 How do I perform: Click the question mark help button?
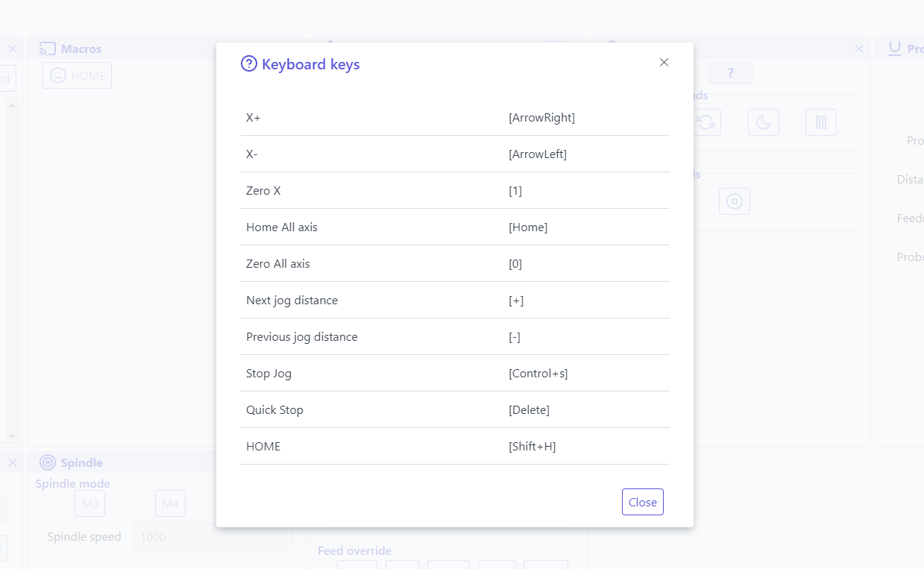pyautogui.click(x=730, y=73)
